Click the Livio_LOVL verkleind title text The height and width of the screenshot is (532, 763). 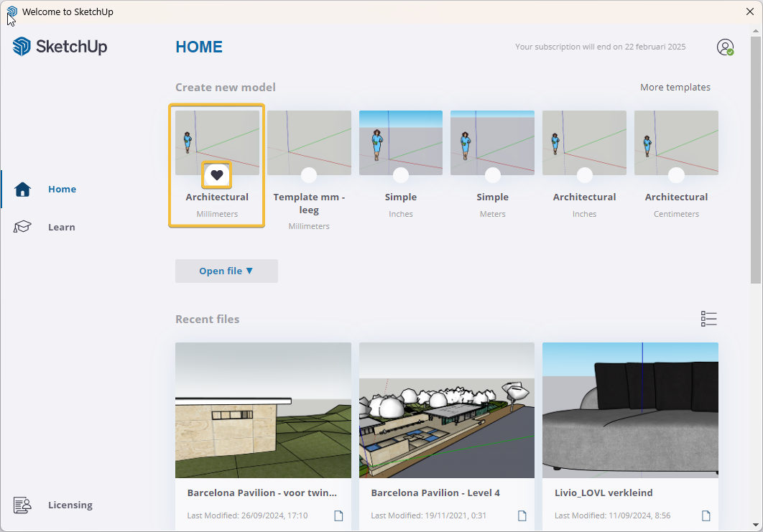point(604,493)
